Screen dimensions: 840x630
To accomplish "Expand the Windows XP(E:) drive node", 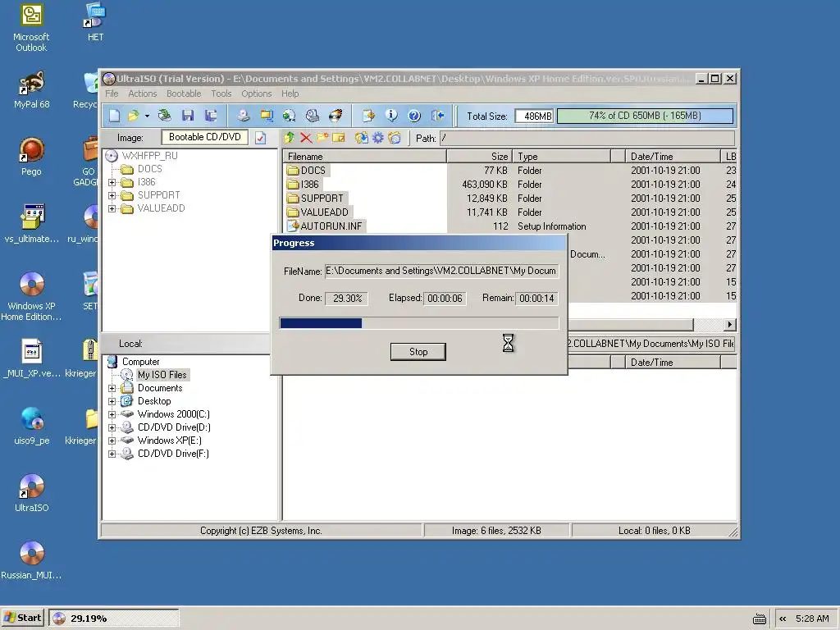I will [x=112, y=441].
